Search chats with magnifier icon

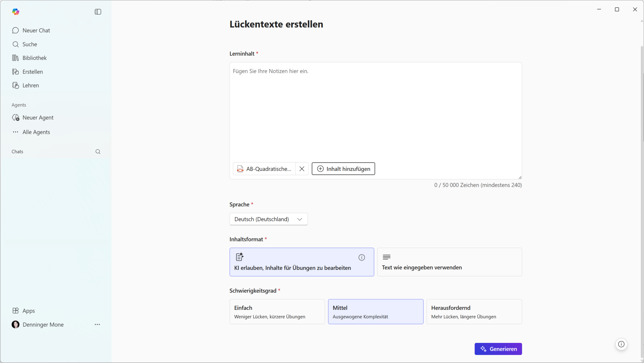tap(98, 151)
